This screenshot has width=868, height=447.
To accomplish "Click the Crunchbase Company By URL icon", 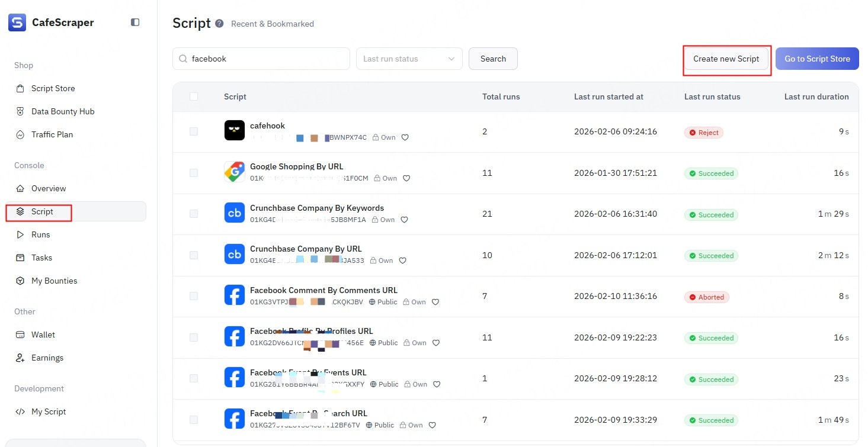I will pos(235,254).
